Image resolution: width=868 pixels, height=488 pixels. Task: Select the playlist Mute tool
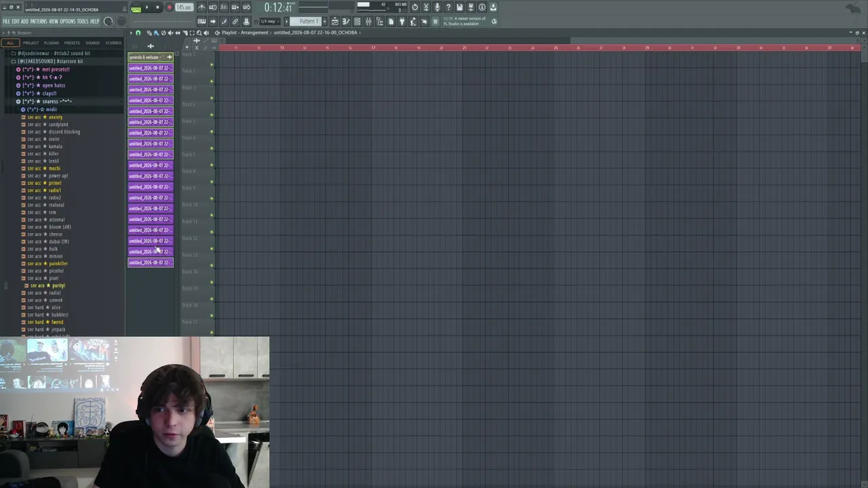170,33
